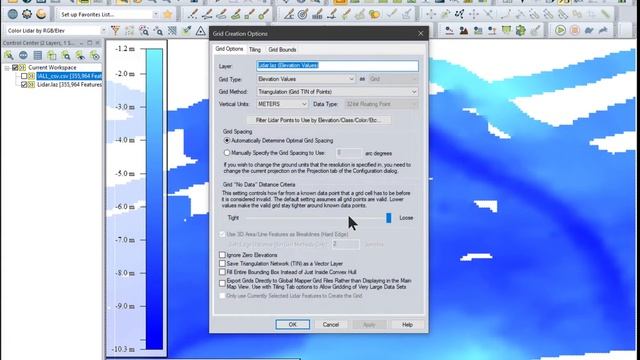Click the Layer name input field

(337, 66)
